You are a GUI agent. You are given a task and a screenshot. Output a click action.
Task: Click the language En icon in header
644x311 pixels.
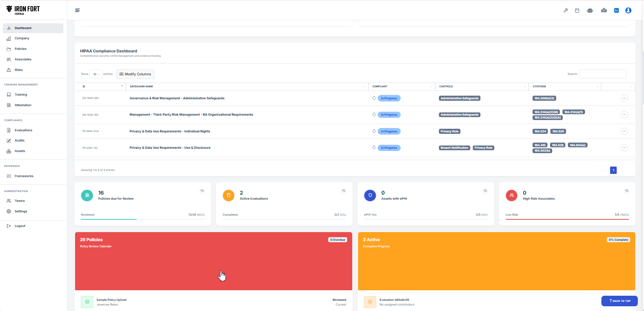point(616,11)
